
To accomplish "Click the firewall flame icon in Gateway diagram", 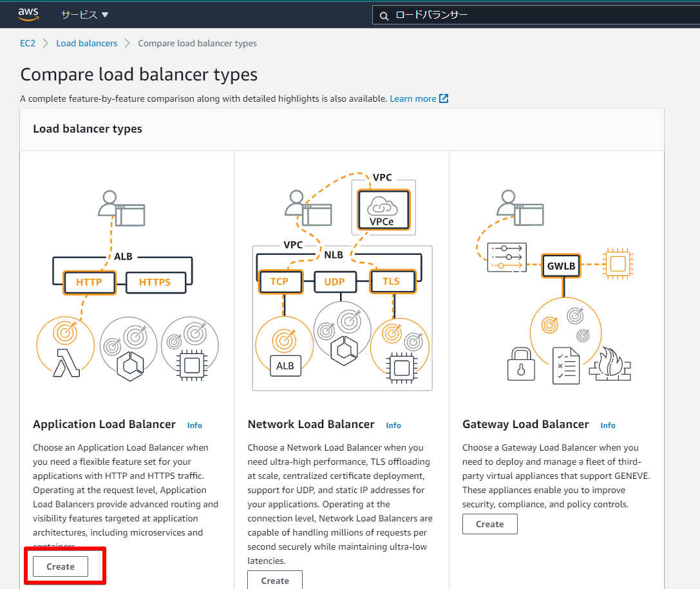I will (610, 364).
